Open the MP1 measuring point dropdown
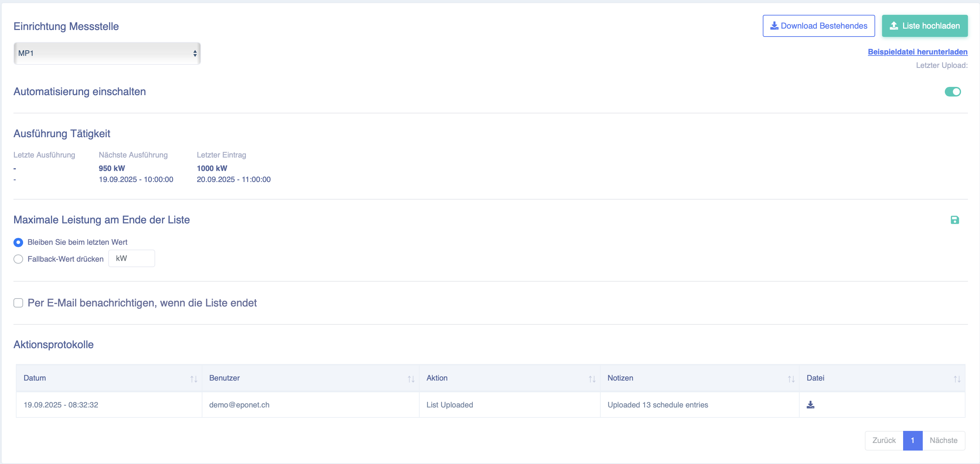The width and height of the screenshot is (980, 464). (x=107, y=53)
